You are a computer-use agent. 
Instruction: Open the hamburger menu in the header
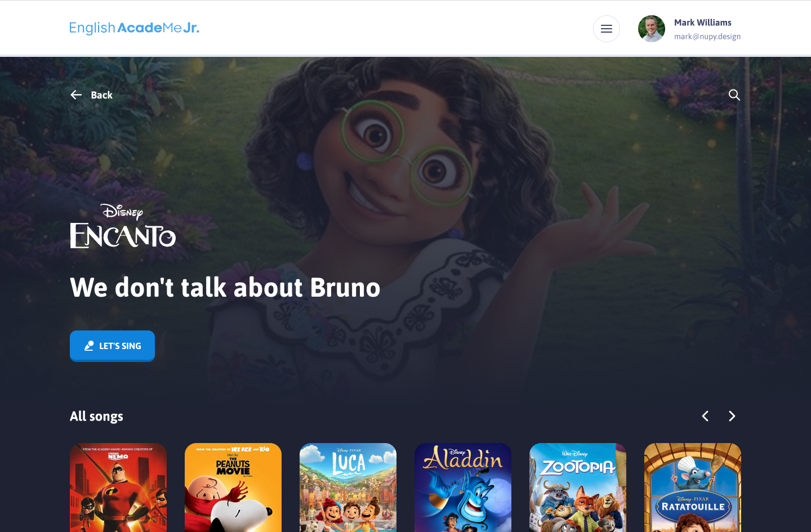(607, 29)
